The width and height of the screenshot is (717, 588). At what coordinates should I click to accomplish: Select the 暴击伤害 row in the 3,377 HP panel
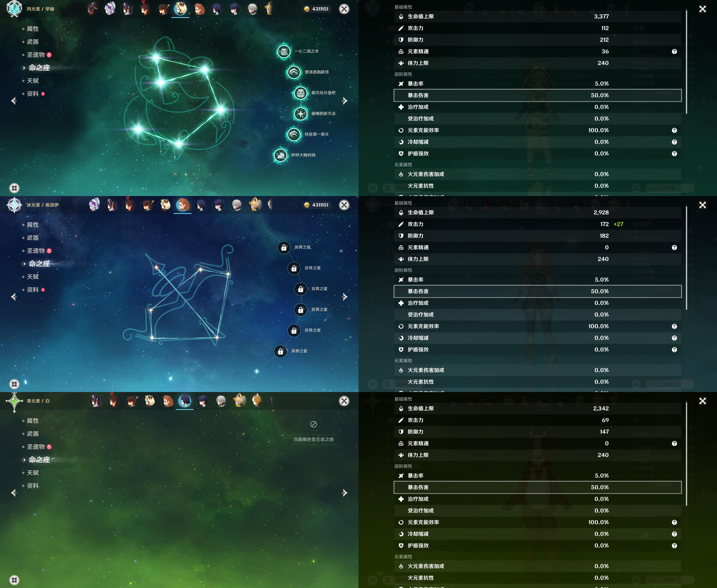[537, 96]
